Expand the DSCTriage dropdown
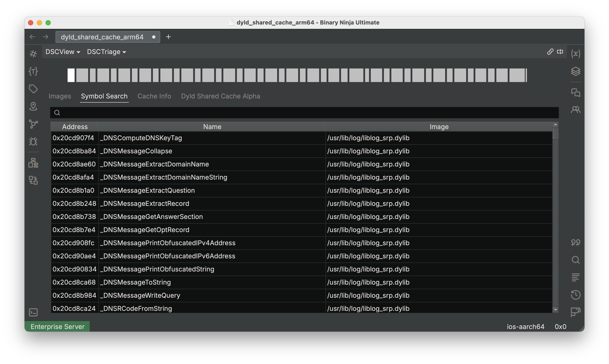Screen dimensions: 609x364 coord(107,52)
